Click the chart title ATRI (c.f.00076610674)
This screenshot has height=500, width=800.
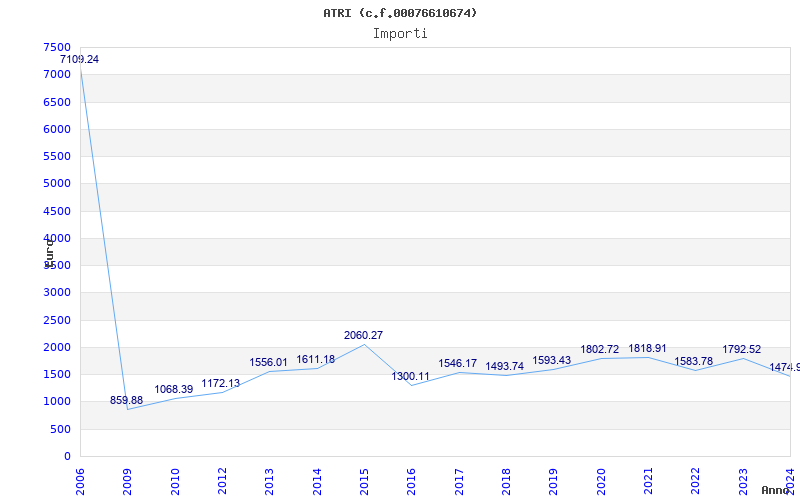(x=400, y=13)
